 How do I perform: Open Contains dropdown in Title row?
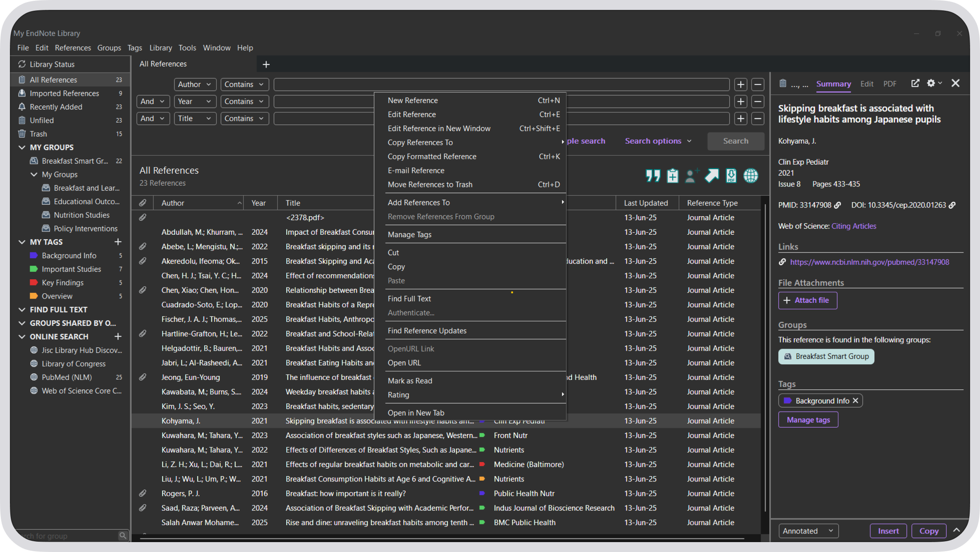coord(244,119)
